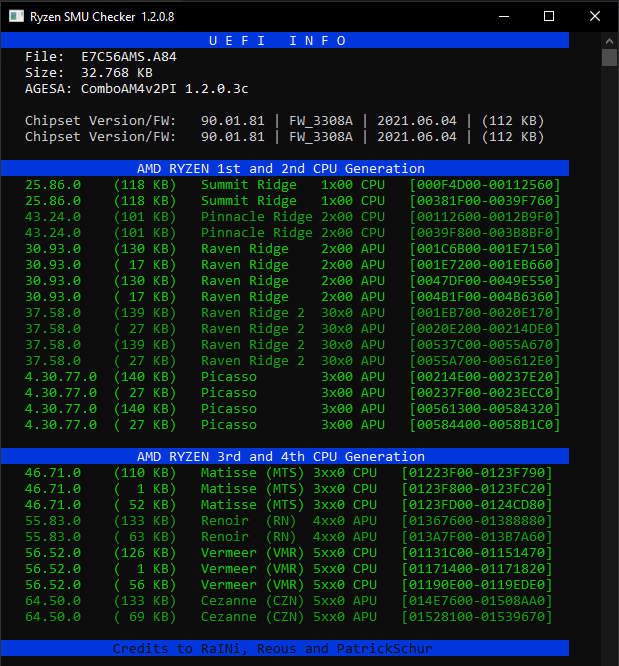This screenshot has height=666, width=619.
Task: Click Raven Ridge 2 row with address 00537C00-0055A670
Action: [x=292, y=344]
